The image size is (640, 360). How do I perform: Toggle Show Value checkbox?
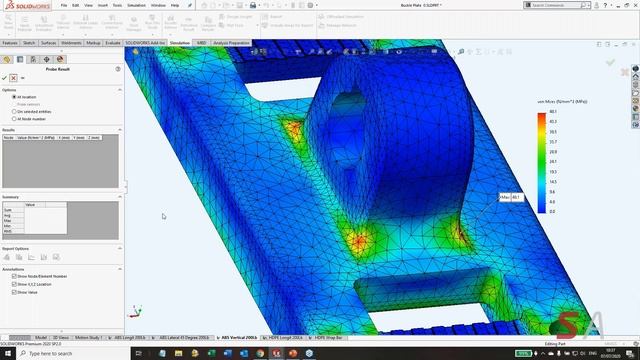(14, 292)
